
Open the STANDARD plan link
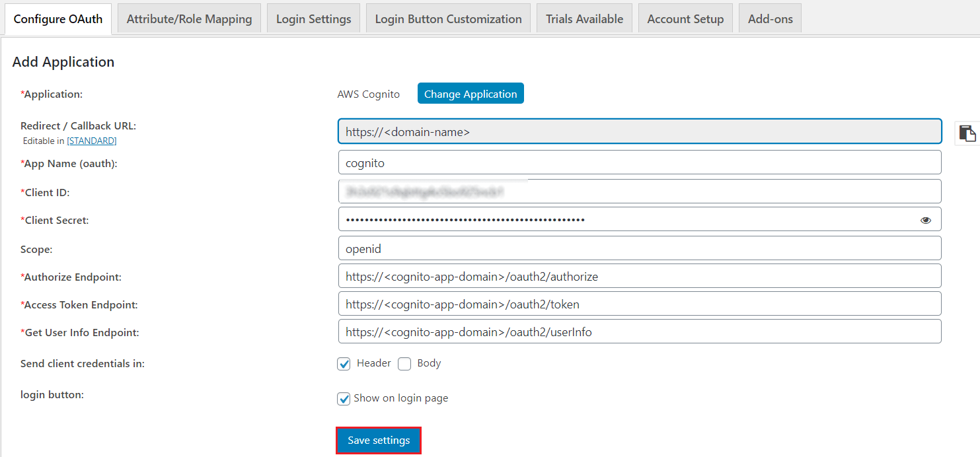91,140
